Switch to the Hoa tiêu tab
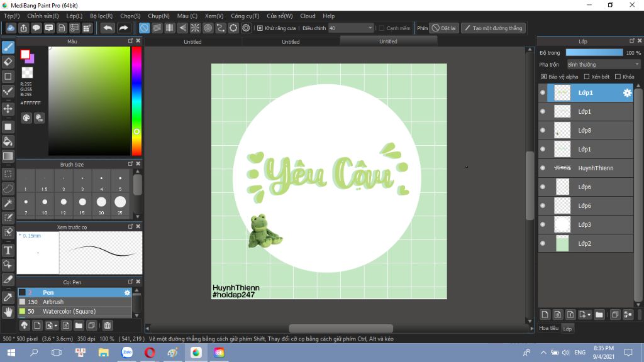 pyautogui.click(x=548, y=328)
